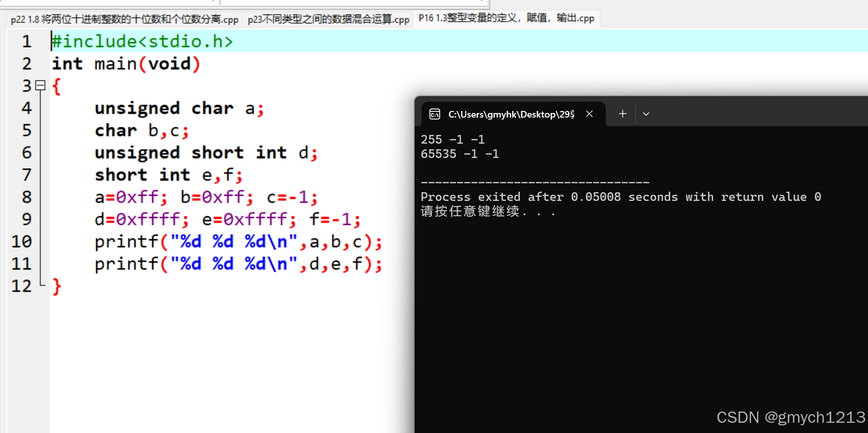Viewport: 868px width, 433px height.
Task: Collapse the main function fold marker
Action: click(40, 85)
